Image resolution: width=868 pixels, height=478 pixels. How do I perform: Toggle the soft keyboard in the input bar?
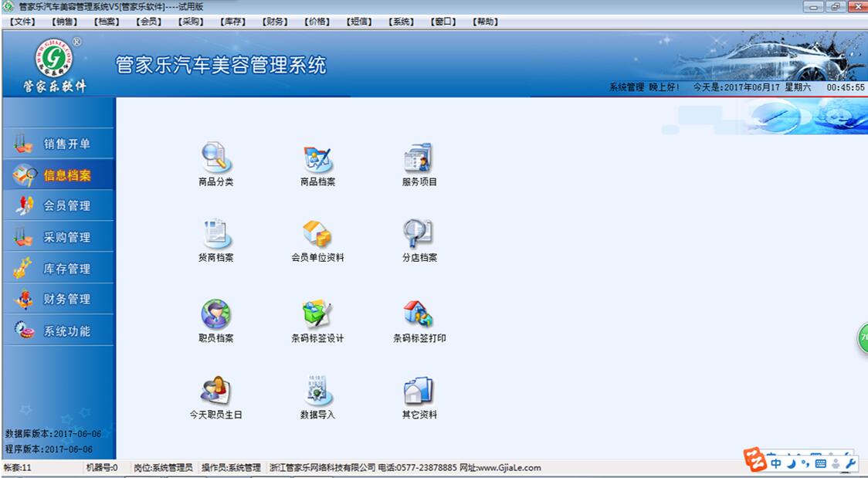coord(821,463)
